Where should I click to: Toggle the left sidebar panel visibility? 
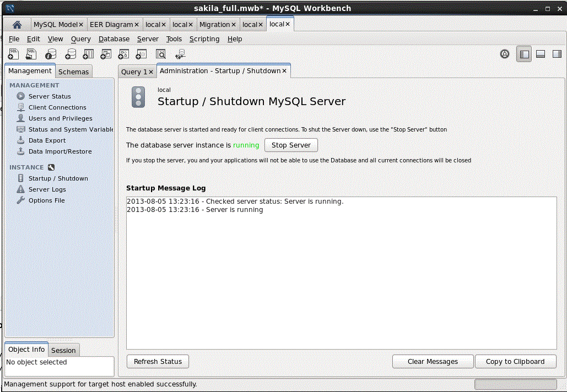[x=524, y=54]
